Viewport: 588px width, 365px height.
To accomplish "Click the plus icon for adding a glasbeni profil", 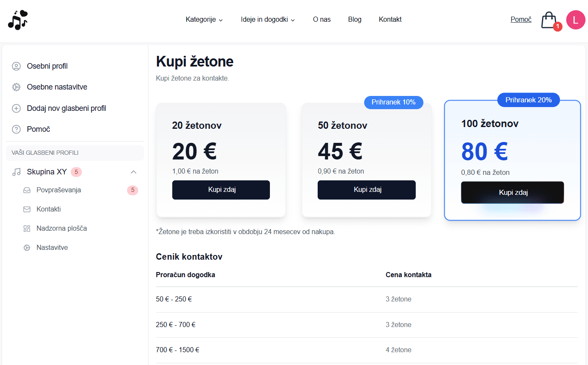I will pos(16,108).
